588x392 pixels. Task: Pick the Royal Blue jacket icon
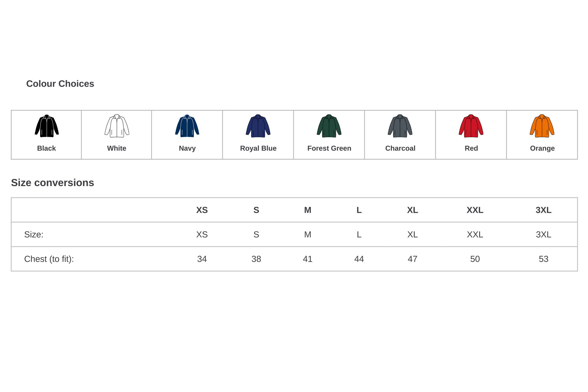[258, 126]
